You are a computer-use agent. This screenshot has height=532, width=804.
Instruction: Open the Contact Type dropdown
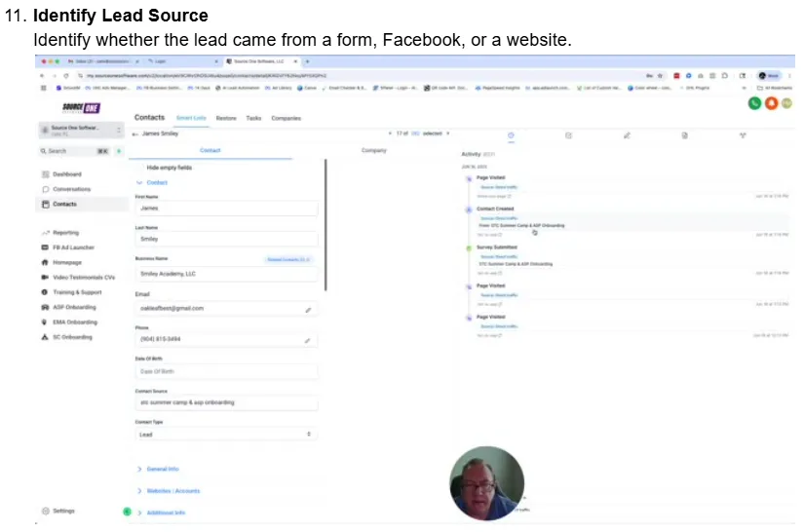[x=226, y=434]
